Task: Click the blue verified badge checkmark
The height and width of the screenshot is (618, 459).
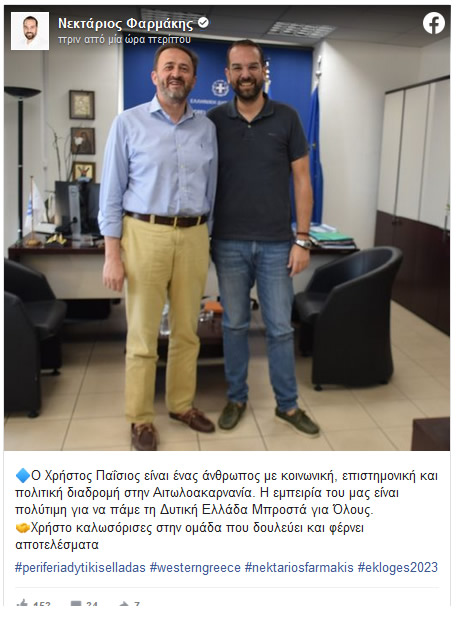Action: pos(203,23)
